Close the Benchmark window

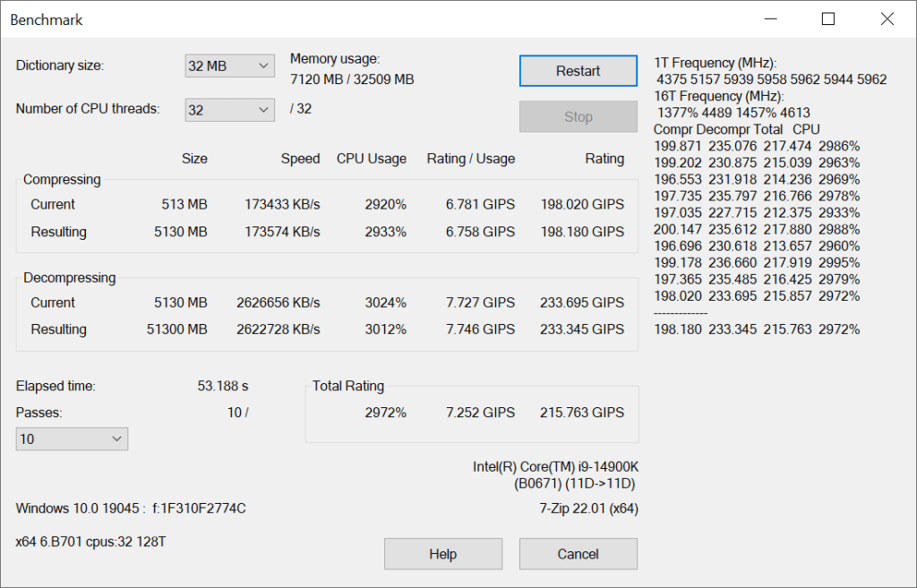pyautogui.click(x=887, y=20)
